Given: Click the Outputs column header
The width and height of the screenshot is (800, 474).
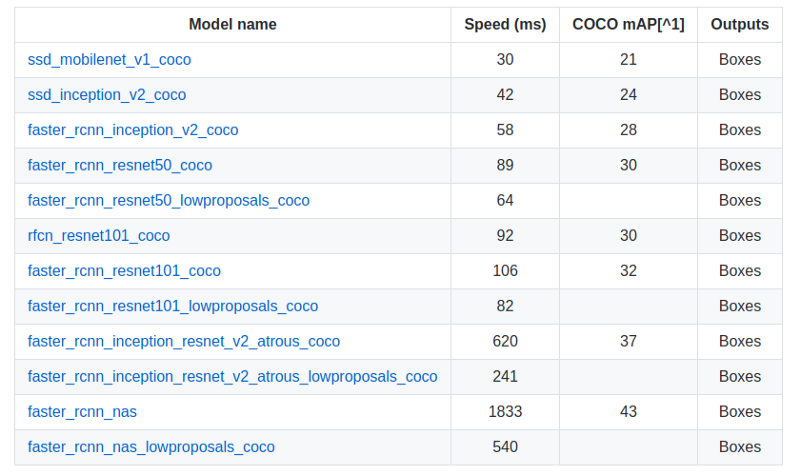Looking at the screenshot, I should coord(740,24).
